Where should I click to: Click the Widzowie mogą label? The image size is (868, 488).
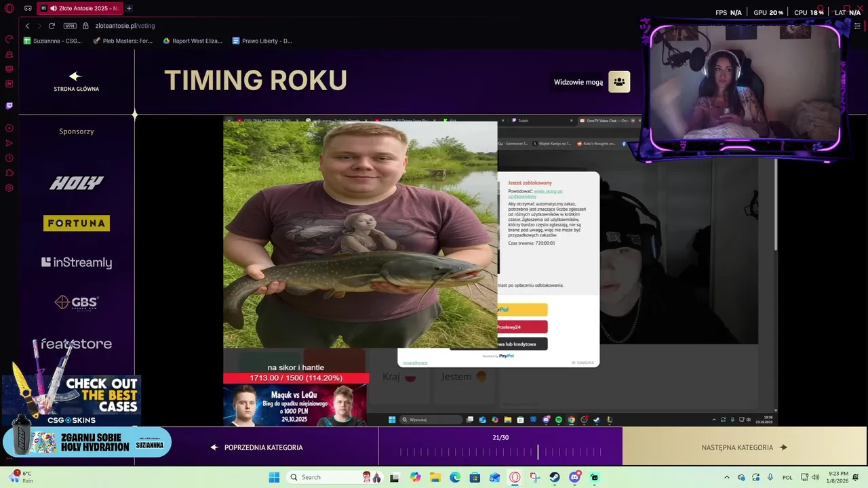click(x=578, y=82)
